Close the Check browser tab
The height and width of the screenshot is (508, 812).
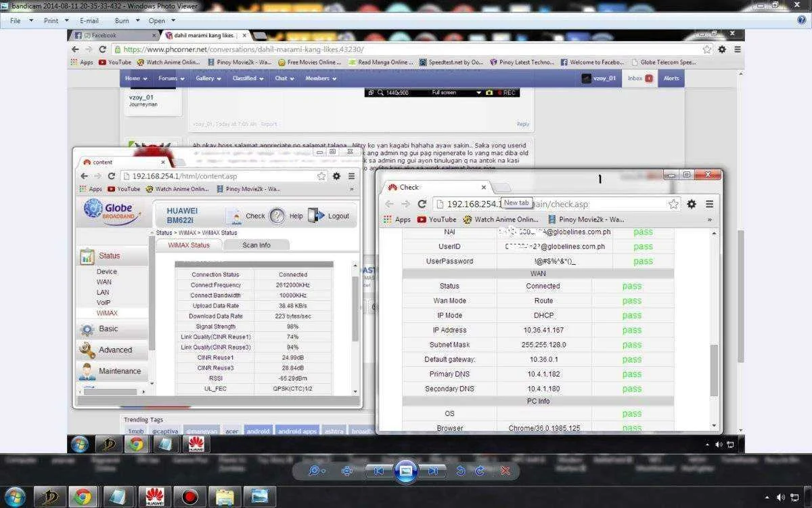(x=483, y=188)
